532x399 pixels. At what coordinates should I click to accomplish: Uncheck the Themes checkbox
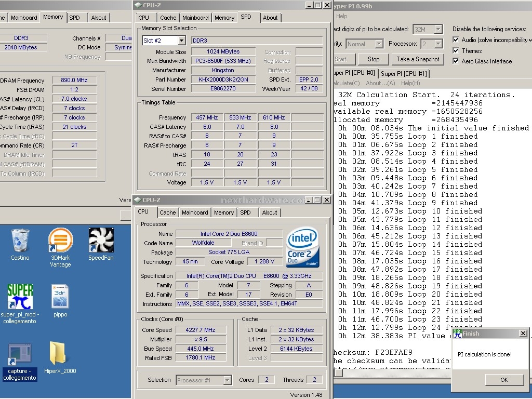[456, 50]
